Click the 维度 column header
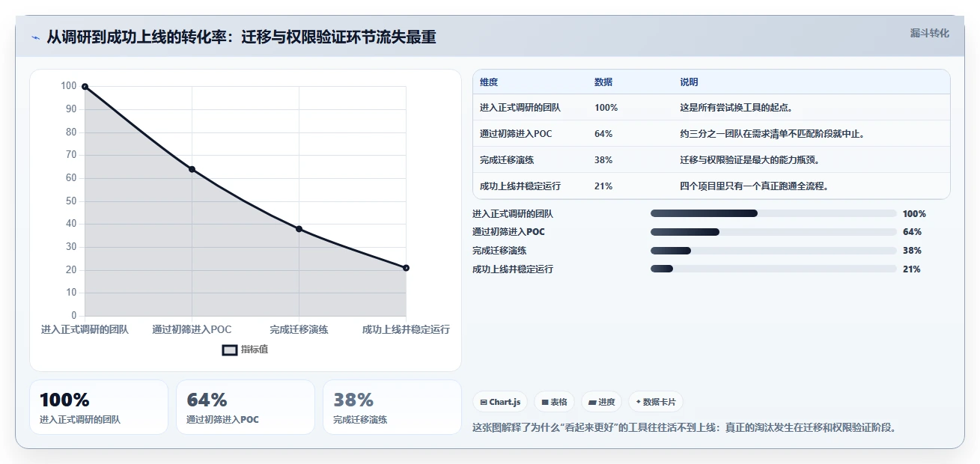 489,82
